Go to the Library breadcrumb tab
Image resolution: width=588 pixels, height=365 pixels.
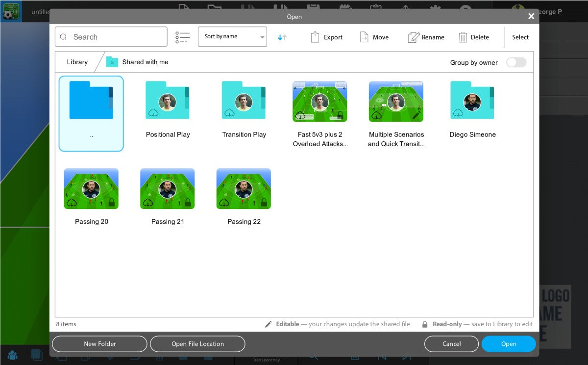coord(77,62)
